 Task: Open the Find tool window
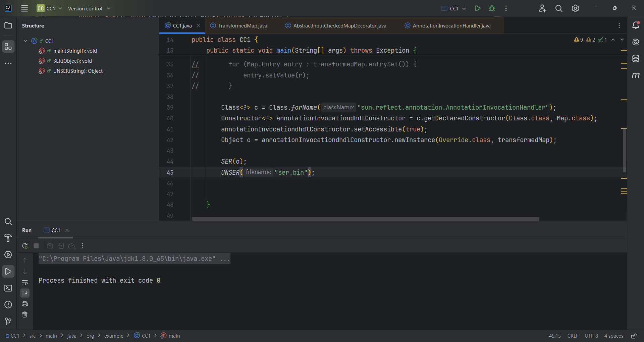tap(8, 222)
